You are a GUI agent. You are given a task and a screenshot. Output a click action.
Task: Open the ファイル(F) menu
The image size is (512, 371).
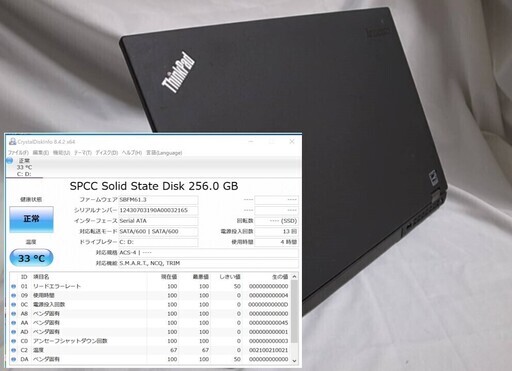(x=18, y=153)
